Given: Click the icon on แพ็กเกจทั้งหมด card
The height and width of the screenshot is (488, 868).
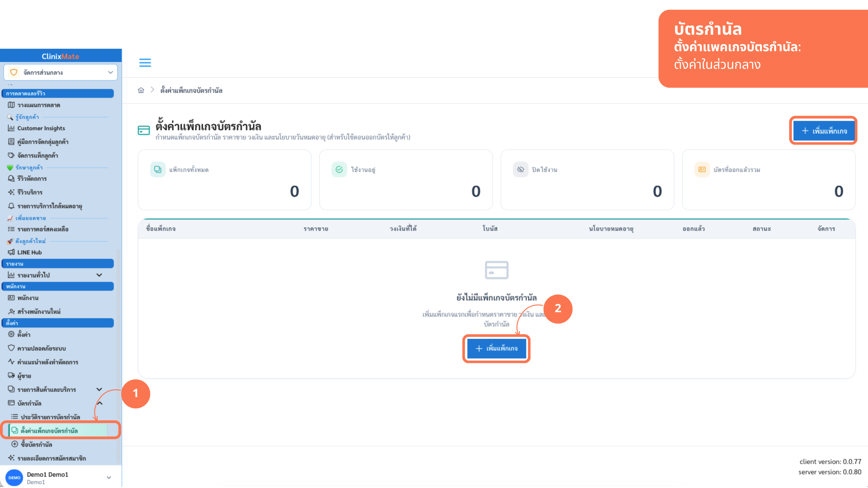Looking at the screenshot, I should click(158, 169).
